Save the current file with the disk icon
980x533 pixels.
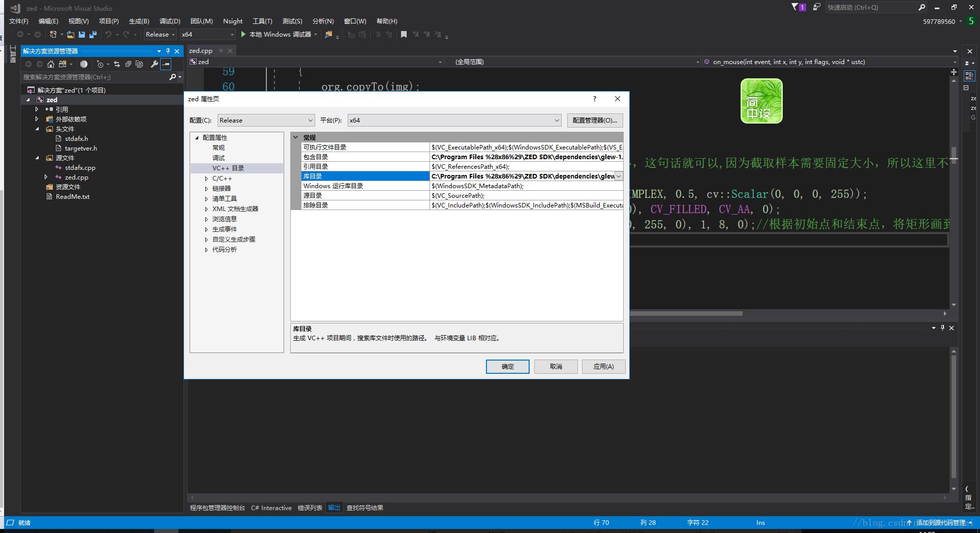tap(81, 35)
